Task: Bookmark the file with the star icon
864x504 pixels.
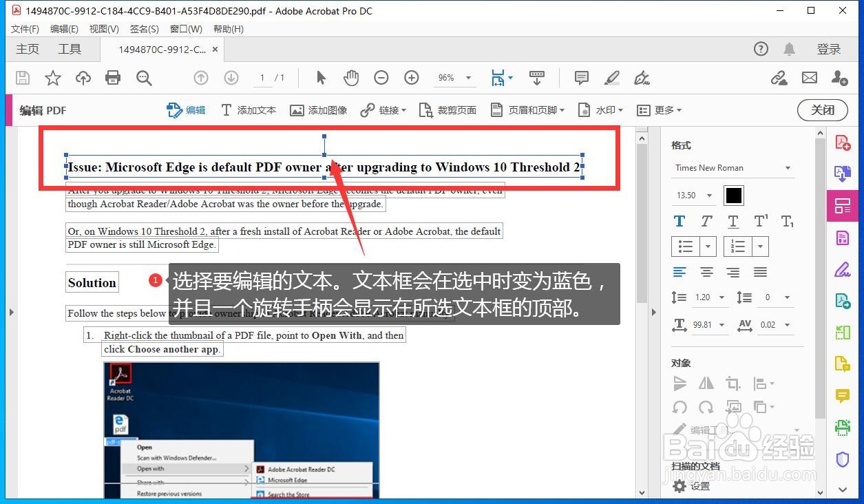Action: [x=53, y=78]
